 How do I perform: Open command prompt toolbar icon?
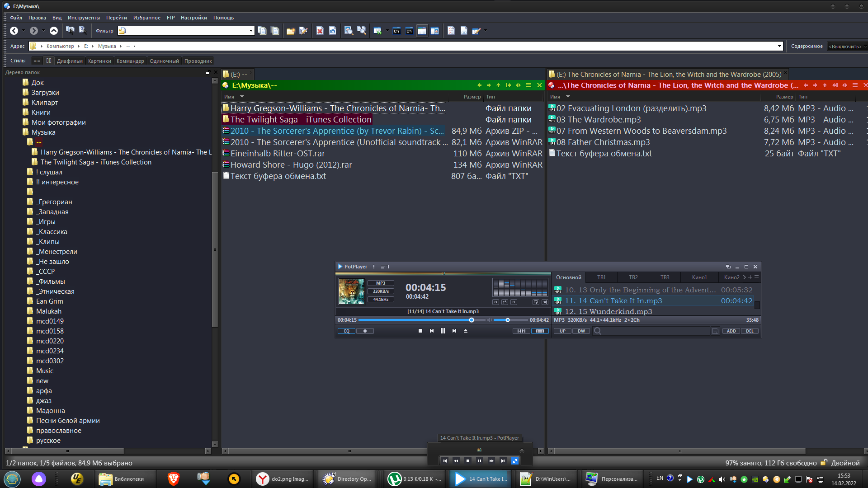396,31
